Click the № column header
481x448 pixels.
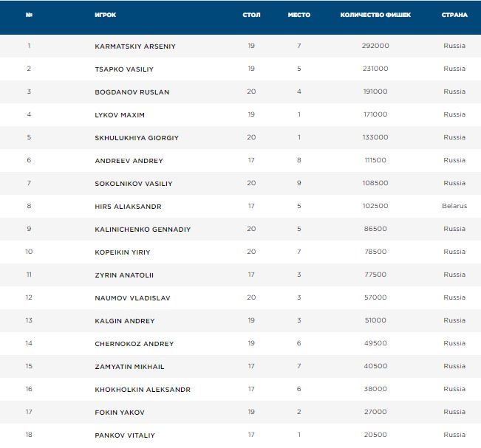(x=29, y=15)
